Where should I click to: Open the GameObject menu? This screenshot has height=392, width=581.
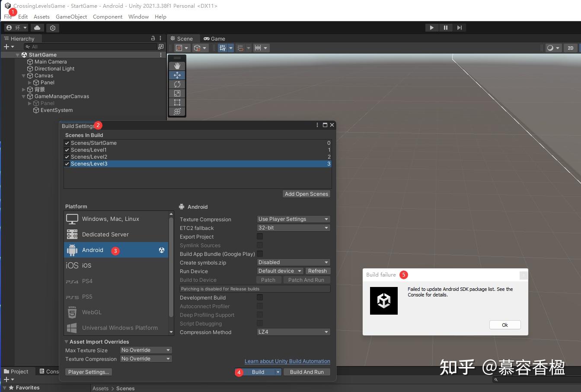tap(71, 17)
